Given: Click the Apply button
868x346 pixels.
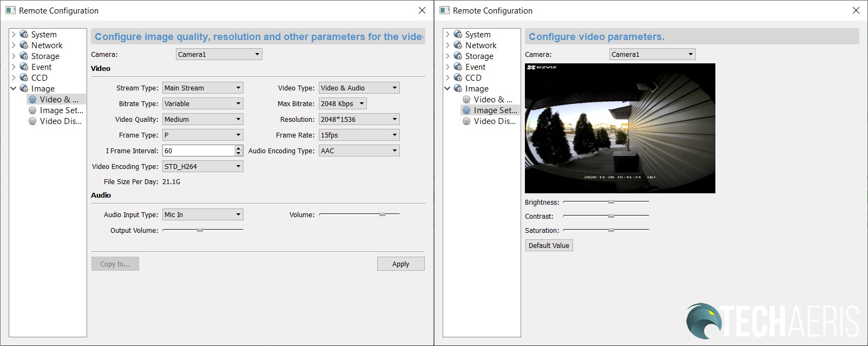Looking at the screenshot, I should (400, 264).
